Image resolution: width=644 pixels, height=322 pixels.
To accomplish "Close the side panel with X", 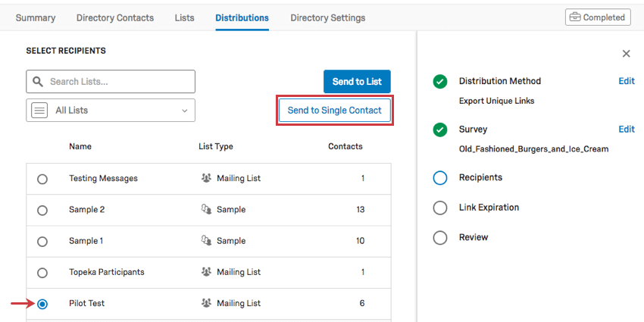I will (626, 54).
